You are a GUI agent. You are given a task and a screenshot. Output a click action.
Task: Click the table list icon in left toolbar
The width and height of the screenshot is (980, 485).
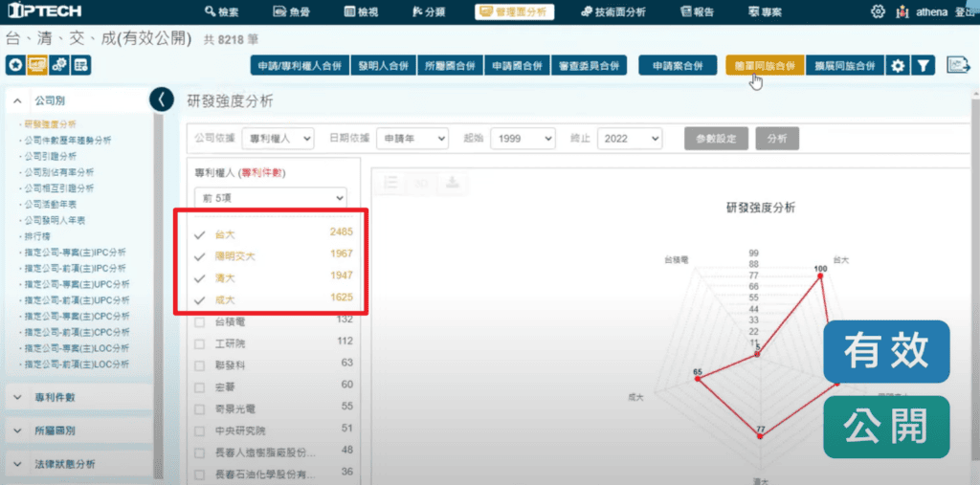click(x=81, y=65)
